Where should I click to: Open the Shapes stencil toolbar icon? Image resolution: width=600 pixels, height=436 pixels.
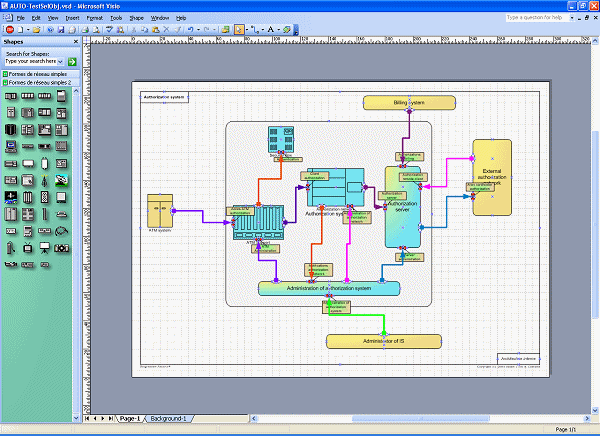pyautogui.click(x=225, y=29)
